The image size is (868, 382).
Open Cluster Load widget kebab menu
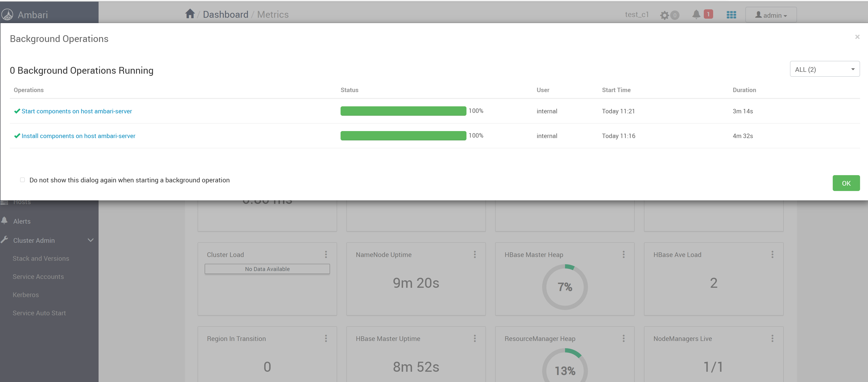click(x=326, y=254)
